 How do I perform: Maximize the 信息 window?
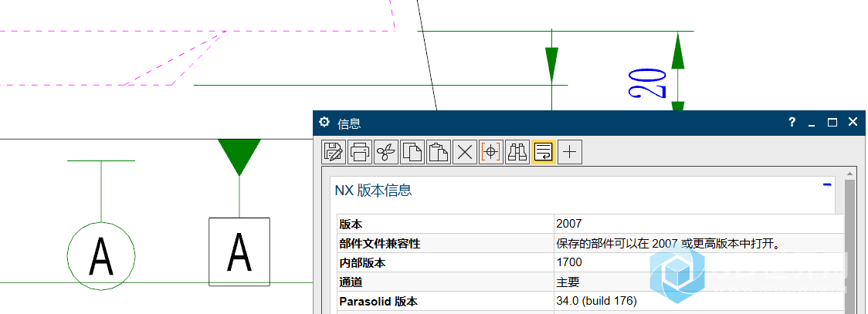pyautogui.click(x=832, y=122)
